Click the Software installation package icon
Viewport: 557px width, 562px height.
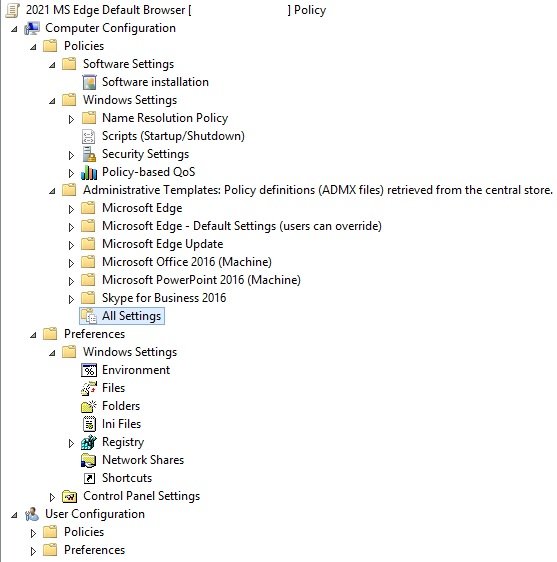(x=89, y=82)
